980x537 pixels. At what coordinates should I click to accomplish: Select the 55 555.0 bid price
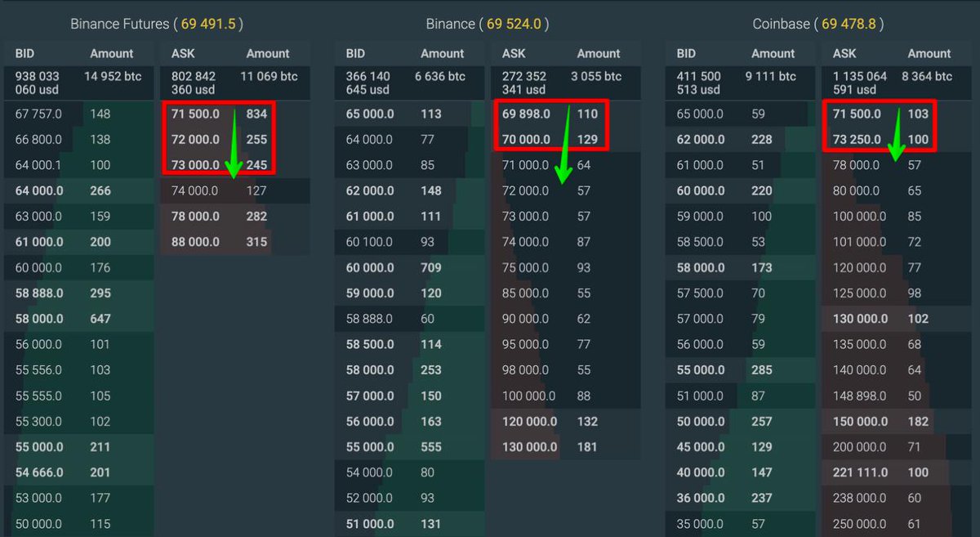pyautogui.click(x=38, y=396)
